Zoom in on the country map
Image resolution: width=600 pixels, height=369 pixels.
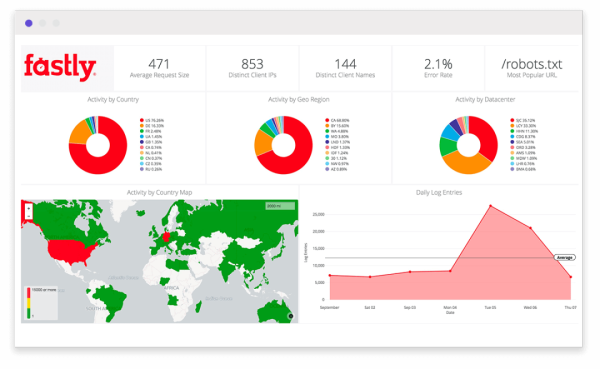(29, 209)
